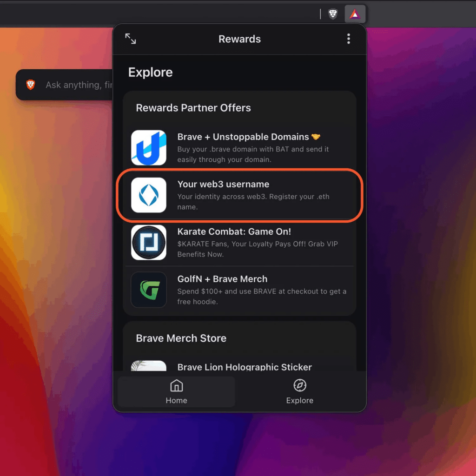Open GolfN + Brave Merch offer
Viewport: 476px width, 476px height.
(x=239, y=290)
